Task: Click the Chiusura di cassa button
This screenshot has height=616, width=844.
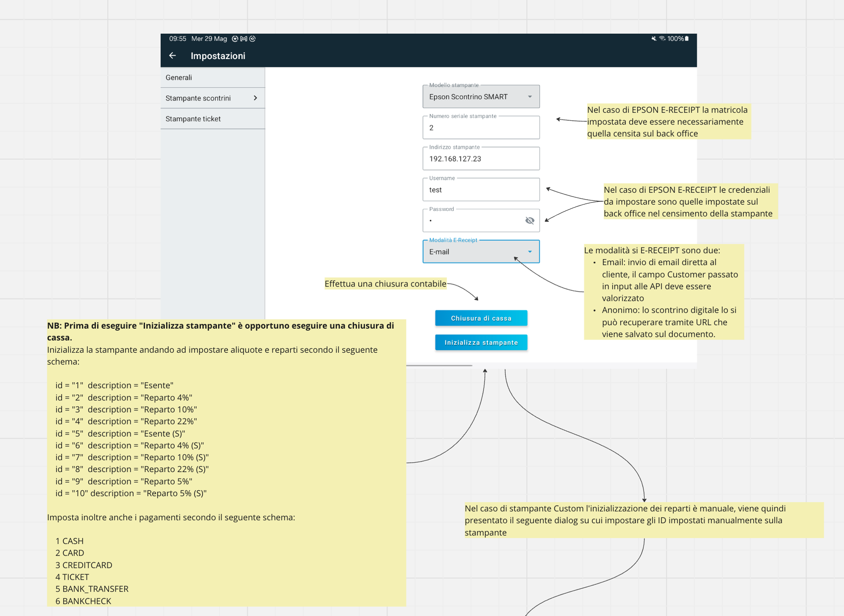Action: (481, 318)
